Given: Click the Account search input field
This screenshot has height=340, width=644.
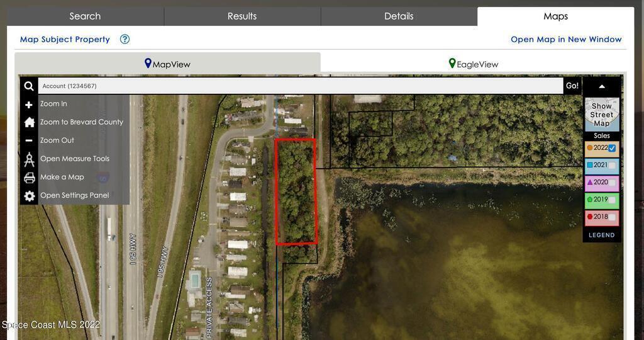Looking at the screenshot, I should coord(301,86).
